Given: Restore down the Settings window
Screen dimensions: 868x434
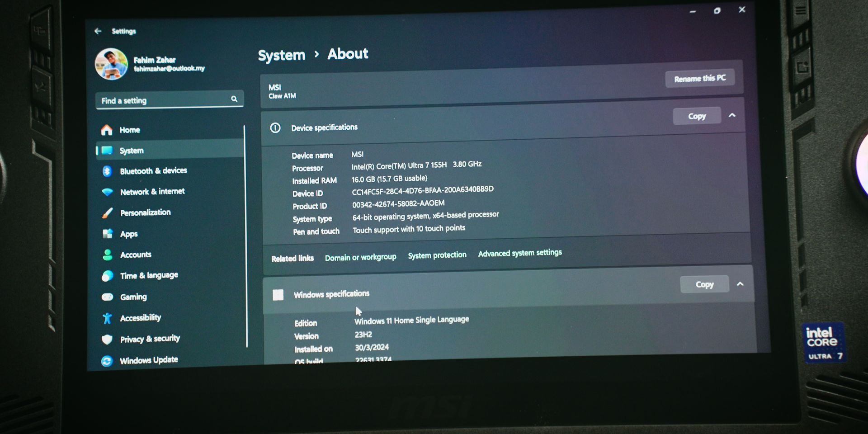Looking at the screenshot, I should (x=717, y=10).
